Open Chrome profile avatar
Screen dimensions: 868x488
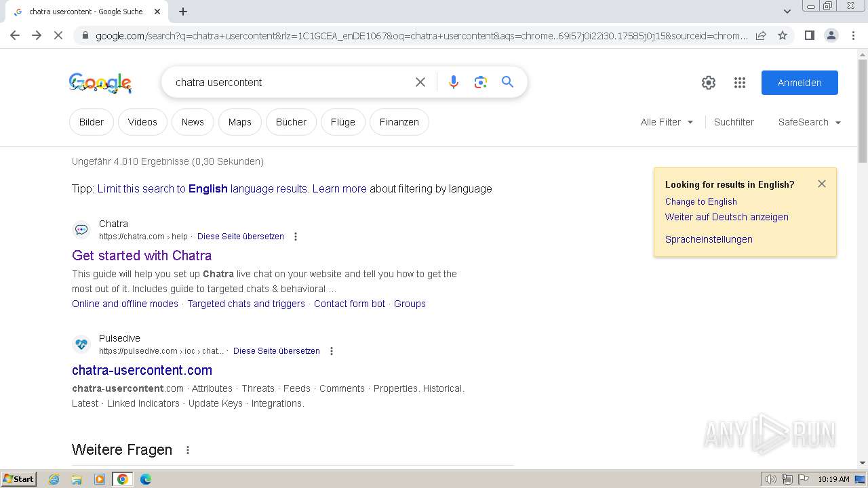point(831,35)
